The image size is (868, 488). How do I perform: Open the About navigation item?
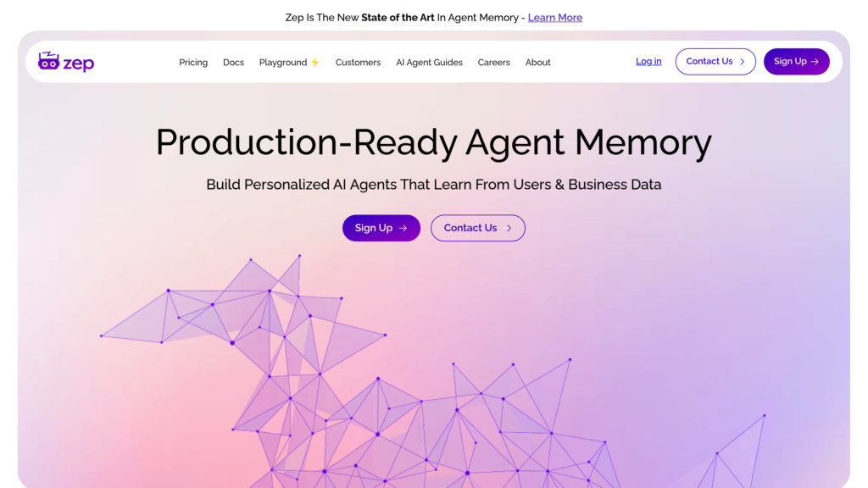pyautogui.click(x=537, y=62)
